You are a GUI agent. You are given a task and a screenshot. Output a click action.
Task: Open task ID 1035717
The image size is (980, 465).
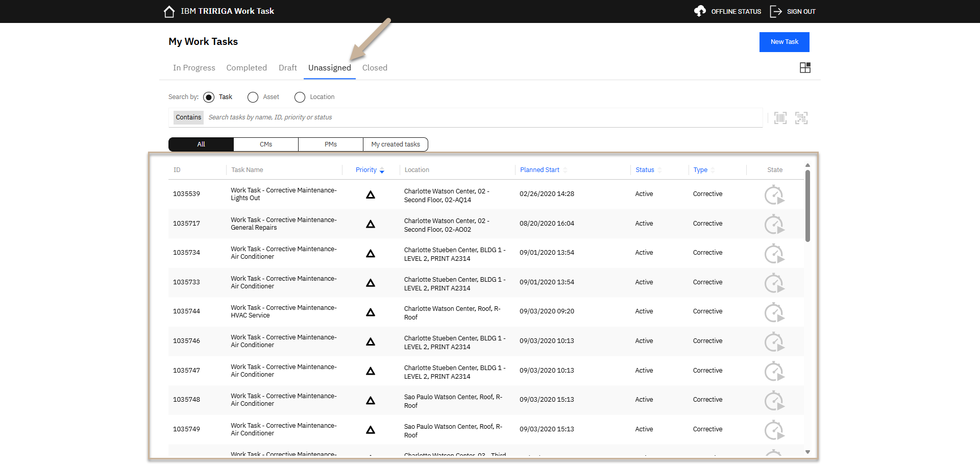(186, 224)
